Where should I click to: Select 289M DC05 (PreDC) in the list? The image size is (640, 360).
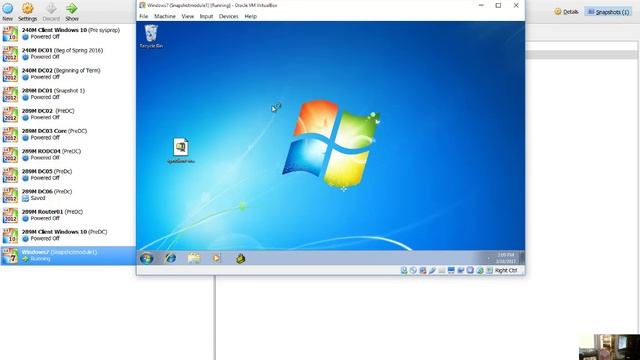(x=68, y=175)
